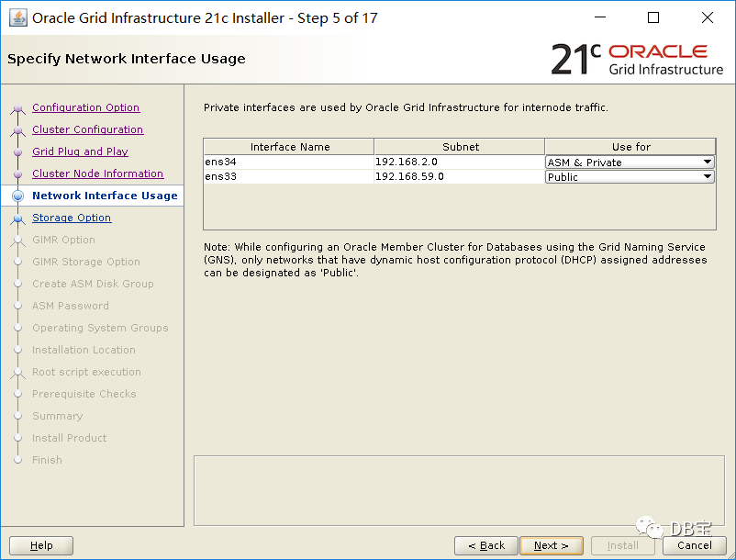The image size is (736, 560).
Task: Click the Root script execution step
Action: (x=87, y=372)
